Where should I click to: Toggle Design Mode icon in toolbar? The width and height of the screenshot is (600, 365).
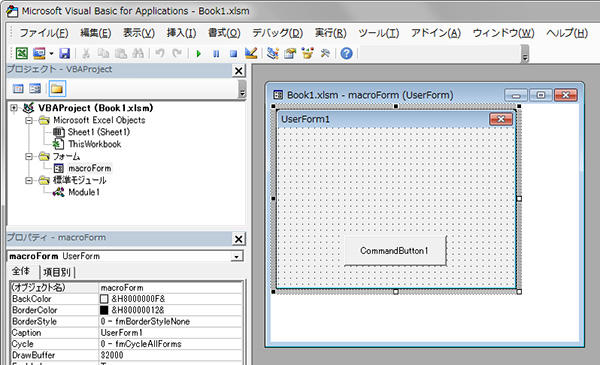coord(251,53)
